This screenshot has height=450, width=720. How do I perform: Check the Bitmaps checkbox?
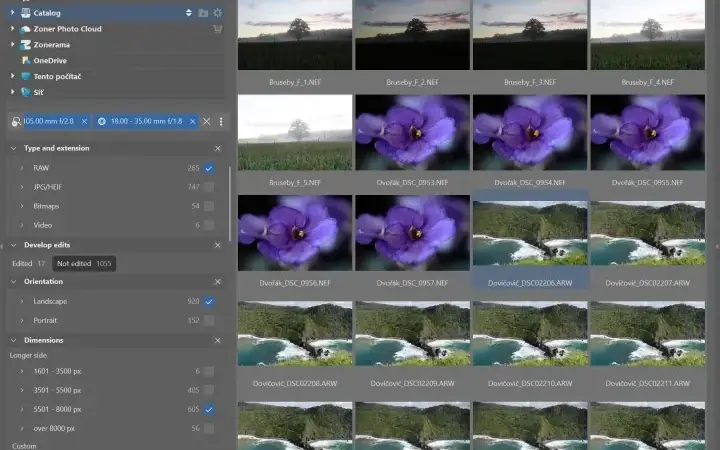209,206
